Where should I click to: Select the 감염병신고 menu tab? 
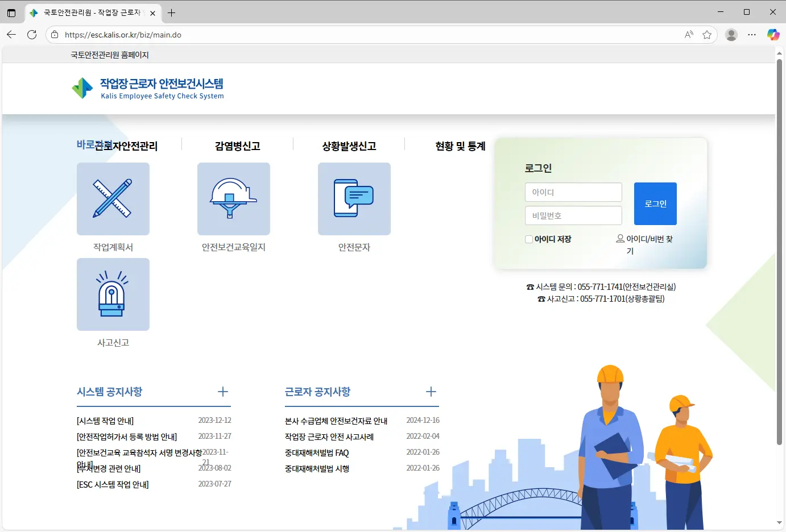[237, 146]
